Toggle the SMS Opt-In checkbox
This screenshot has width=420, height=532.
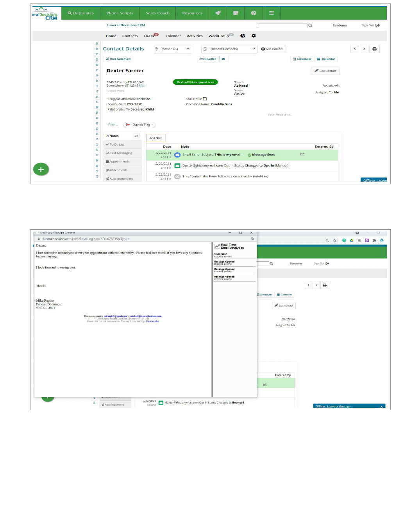coord(205,99)
